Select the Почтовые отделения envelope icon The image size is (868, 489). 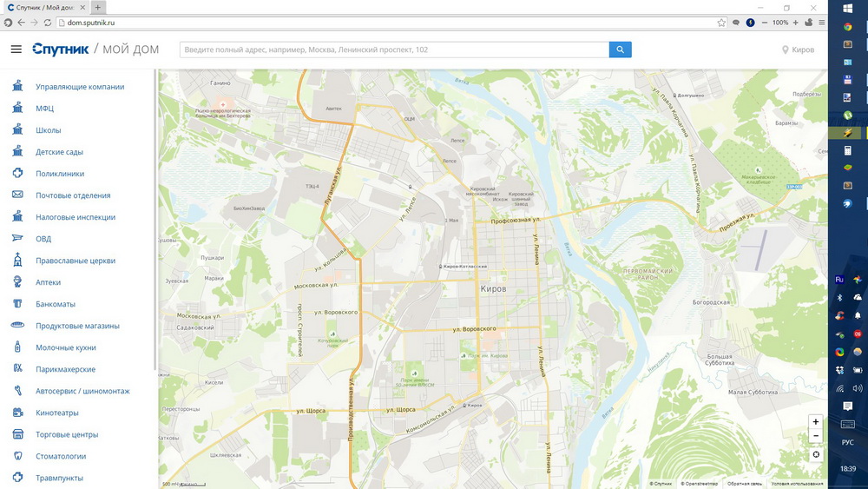point(17,195)
